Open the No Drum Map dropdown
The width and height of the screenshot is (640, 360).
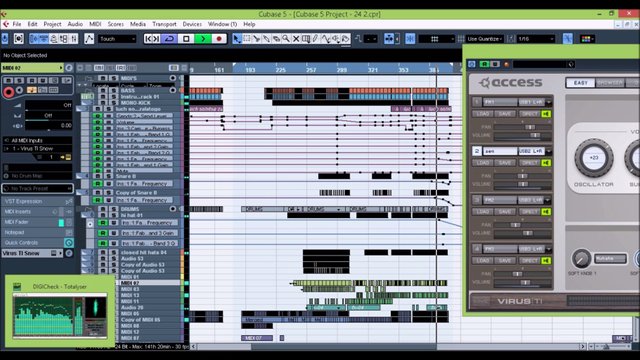tap(38, 176)
